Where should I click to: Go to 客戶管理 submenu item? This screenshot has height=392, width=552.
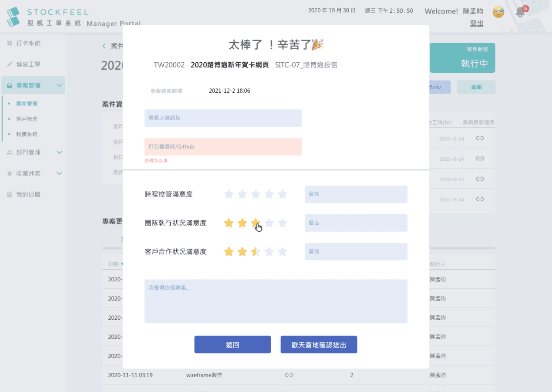(27, 119)
